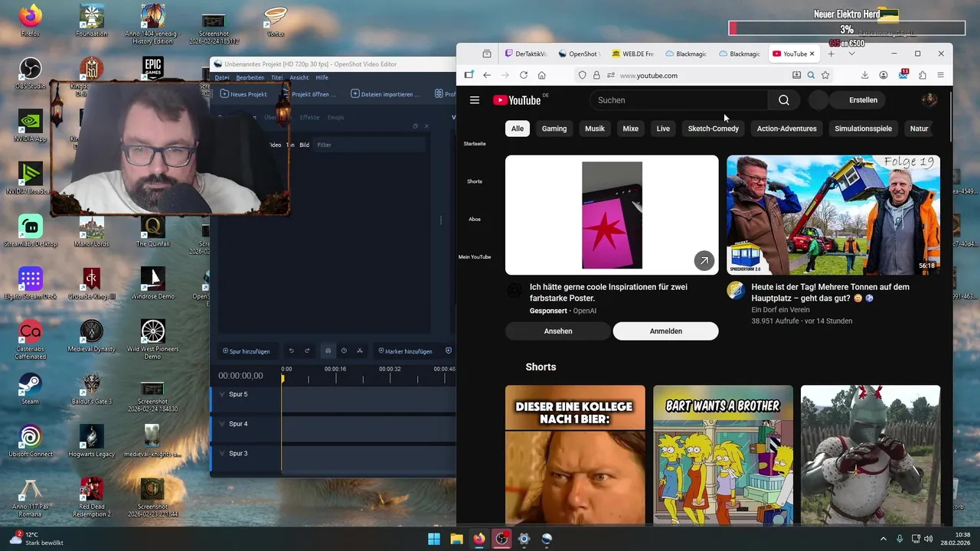Open Bart Wants a Brother short
Image resolution: width=980 pixels, height=551 pixels.
point(723,455)
